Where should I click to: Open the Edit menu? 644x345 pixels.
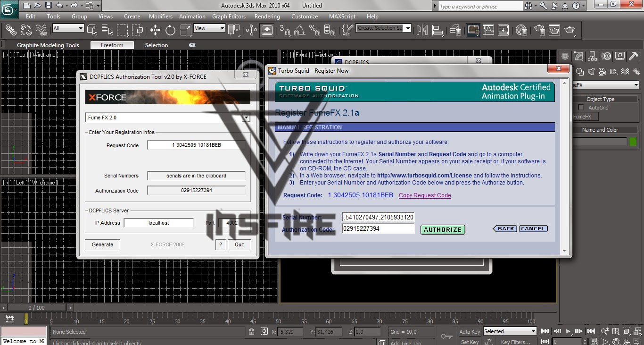(31, 16)
